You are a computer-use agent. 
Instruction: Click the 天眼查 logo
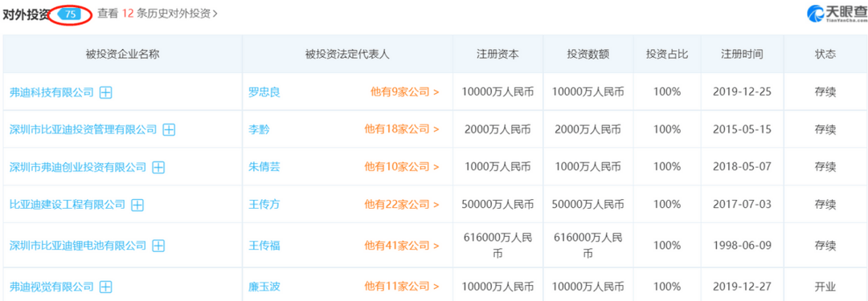pyautogui.click(x=836, y=14)
